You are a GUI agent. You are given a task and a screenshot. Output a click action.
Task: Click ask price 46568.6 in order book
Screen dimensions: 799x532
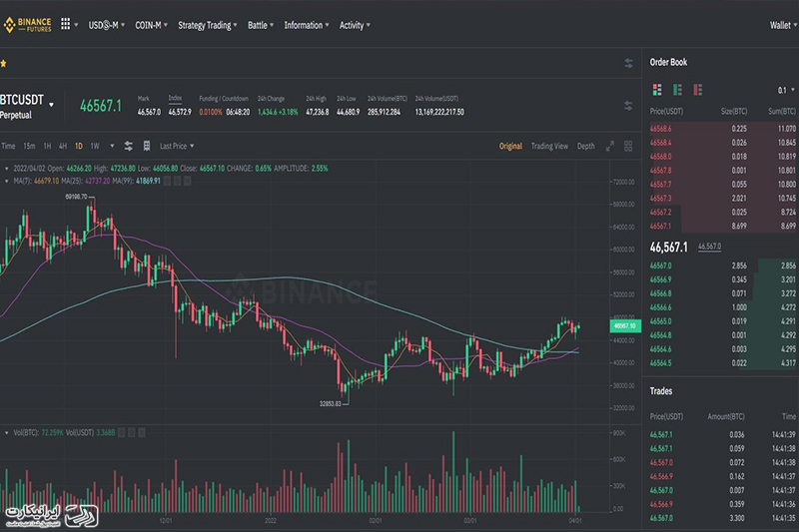click(660, 129)
